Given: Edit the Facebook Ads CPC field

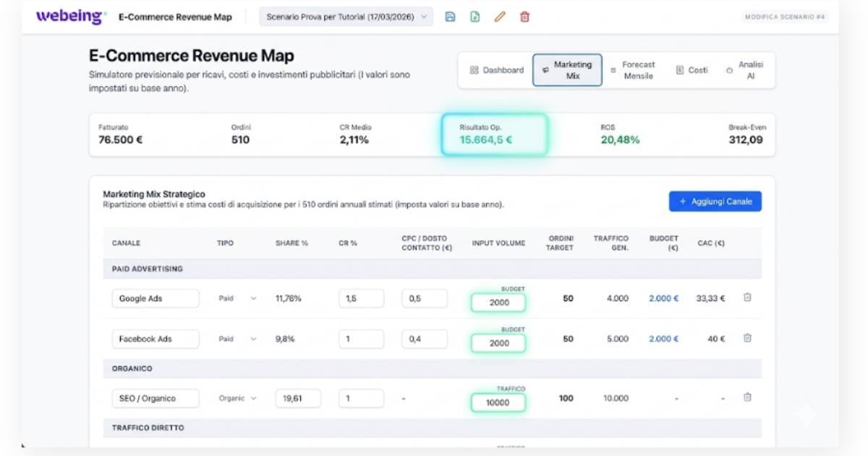Looking at the screenshot, I should point(425,339).
